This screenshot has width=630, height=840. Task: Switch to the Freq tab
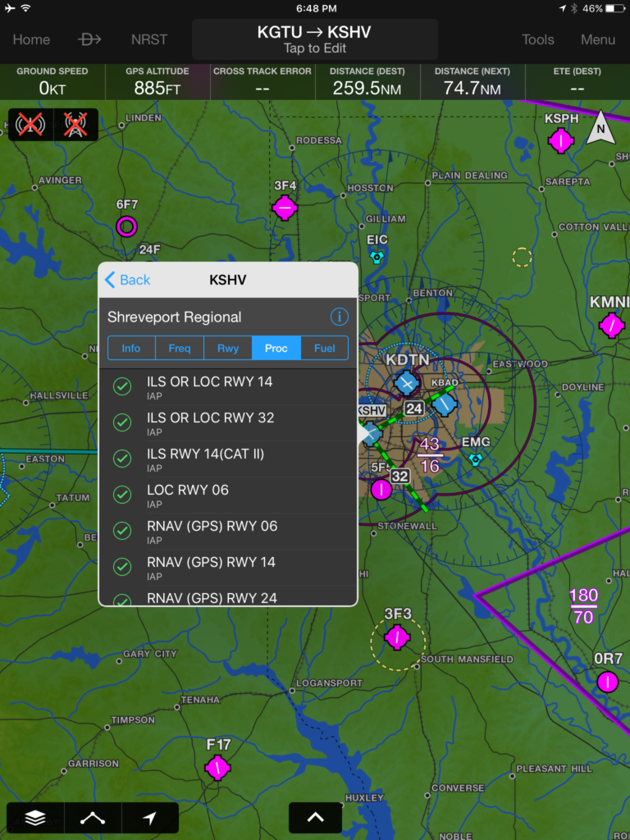tap(180, 349)
